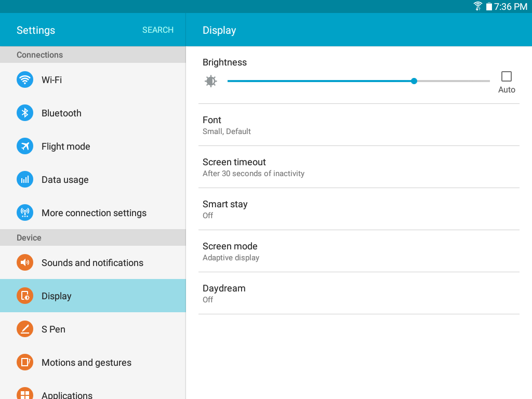Image resolution: width=532 pixels, height=399 pixels.
Task: Tap the 'Connections' section header
Action: pyautogui.click(x=39, y=55)
